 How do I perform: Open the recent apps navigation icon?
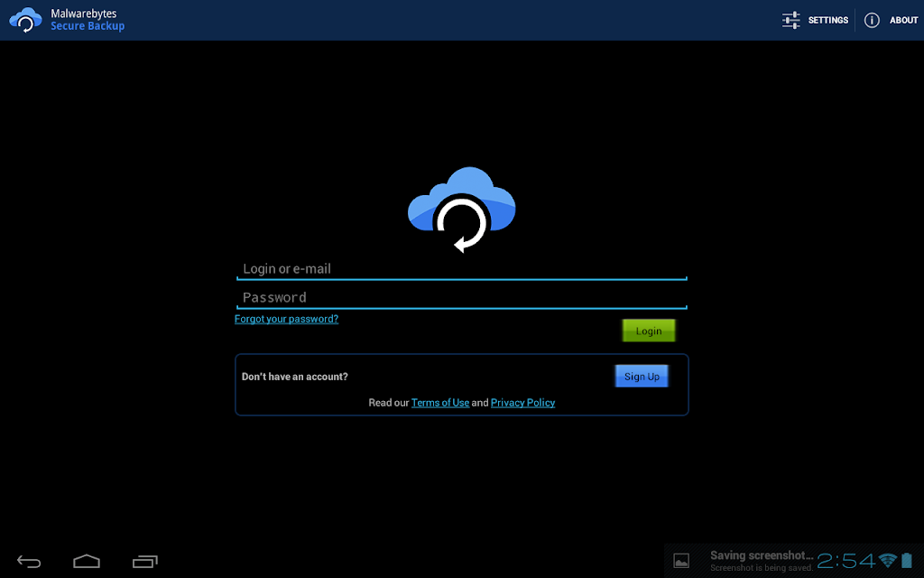[145, 562]
